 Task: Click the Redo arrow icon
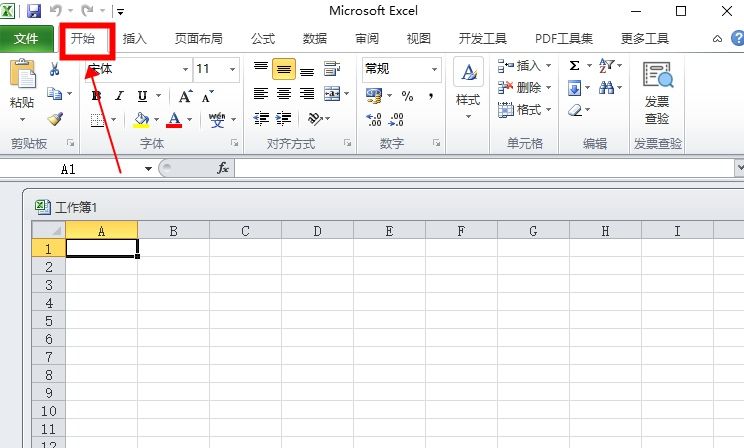87,10
